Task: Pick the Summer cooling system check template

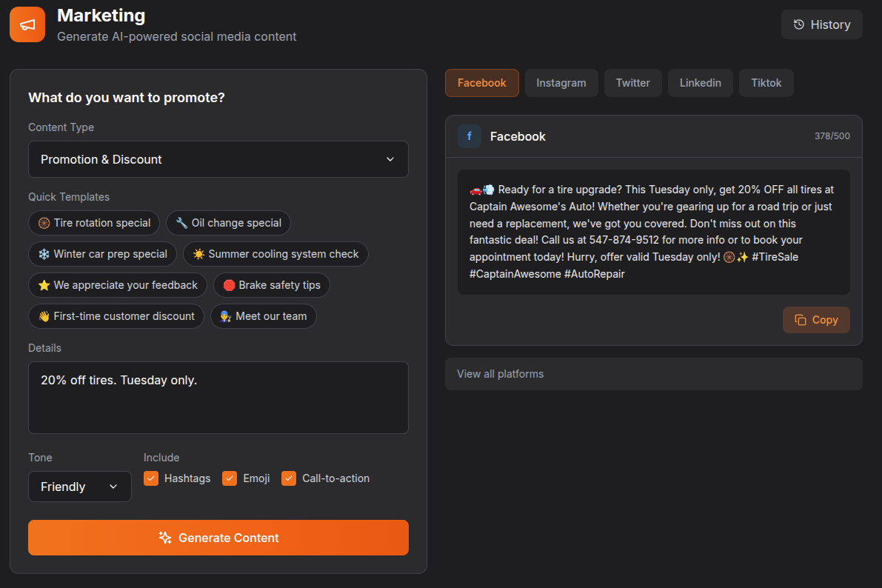Action: pyautogui.click(x=275, y=254)
